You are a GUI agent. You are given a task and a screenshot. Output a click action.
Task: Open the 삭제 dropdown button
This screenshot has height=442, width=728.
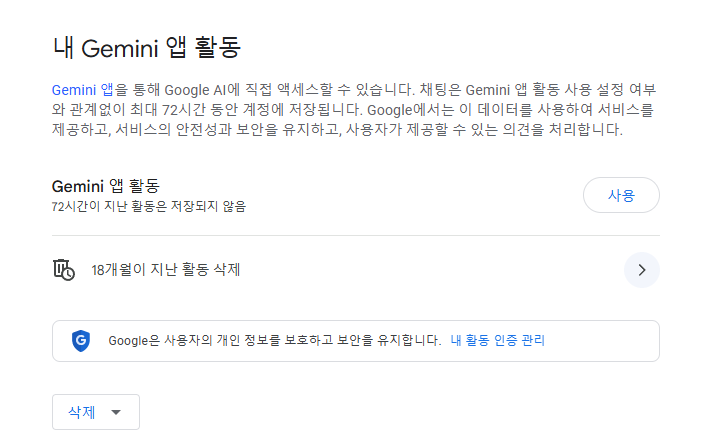[96, 412]
